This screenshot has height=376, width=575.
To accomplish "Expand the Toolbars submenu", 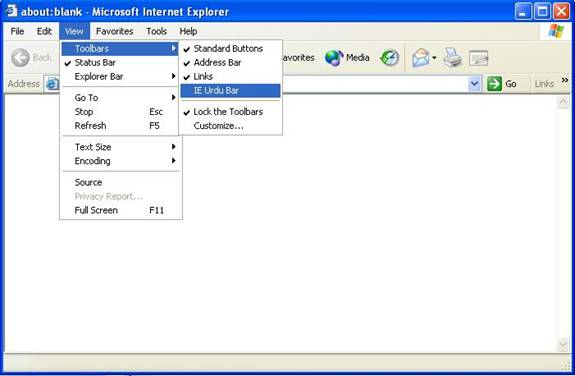I will (121, 48).
